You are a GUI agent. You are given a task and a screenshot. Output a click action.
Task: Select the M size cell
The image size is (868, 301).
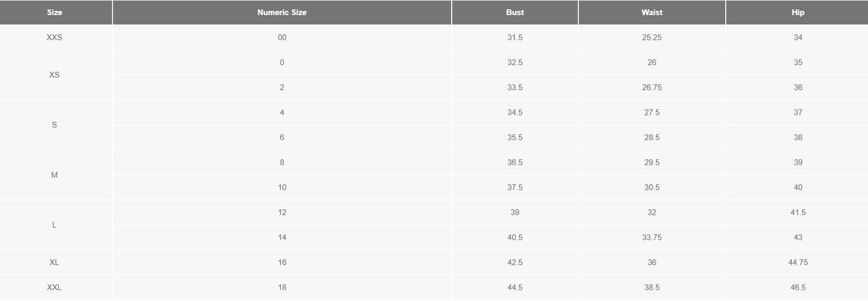click(x=55, y=175)
